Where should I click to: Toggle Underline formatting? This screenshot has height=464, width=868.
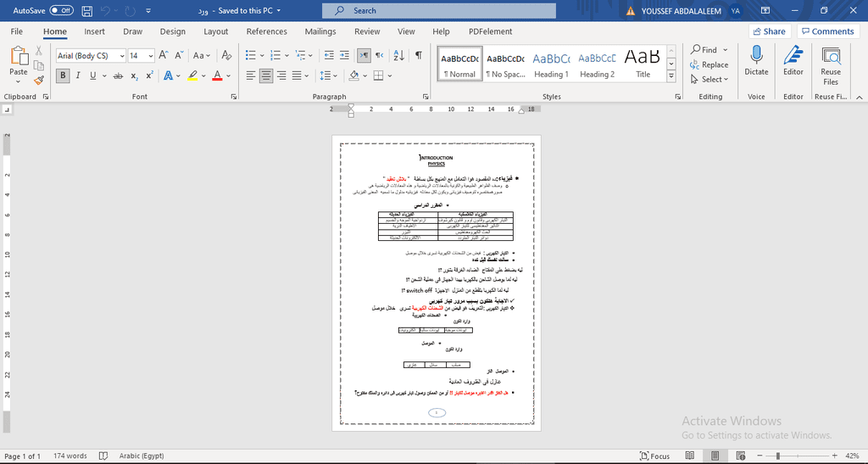(93, 75)
